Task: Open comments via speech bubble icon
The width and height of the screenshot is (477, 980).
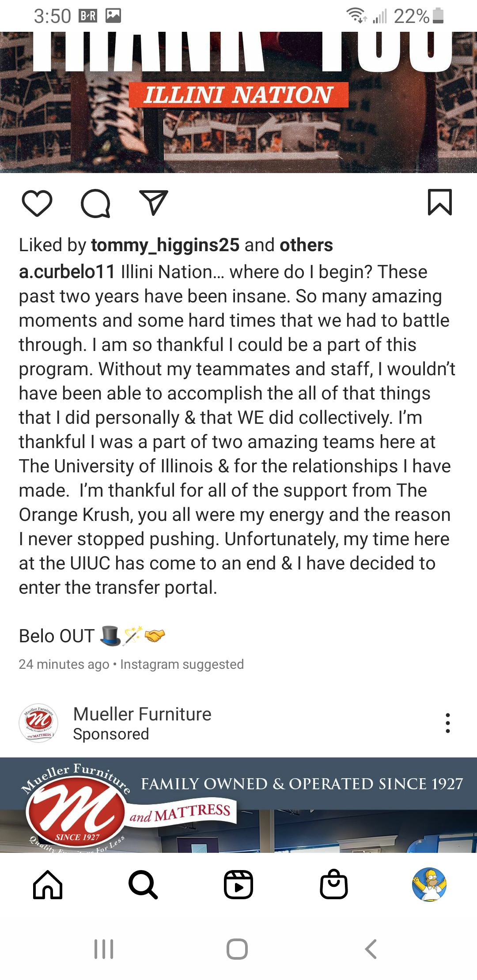Action: 95,204
